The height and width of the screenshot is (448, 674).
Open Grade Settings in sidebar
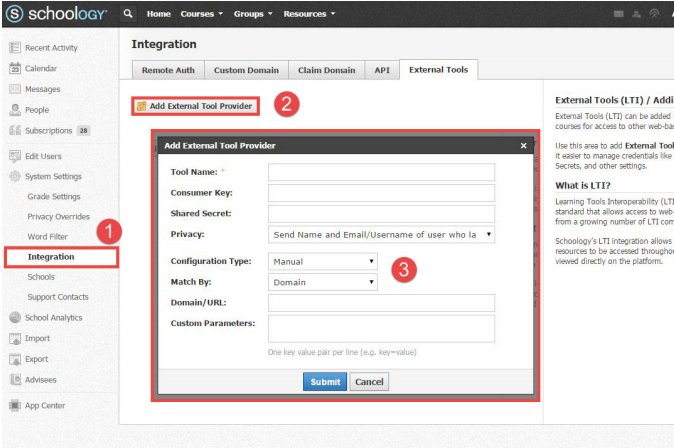click(54, 196)
